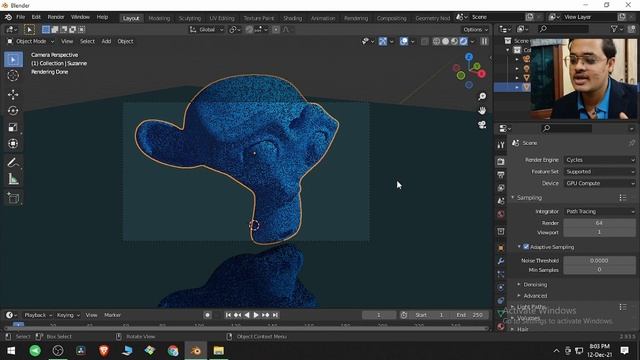Select the Select Box tool

(13, 60)
